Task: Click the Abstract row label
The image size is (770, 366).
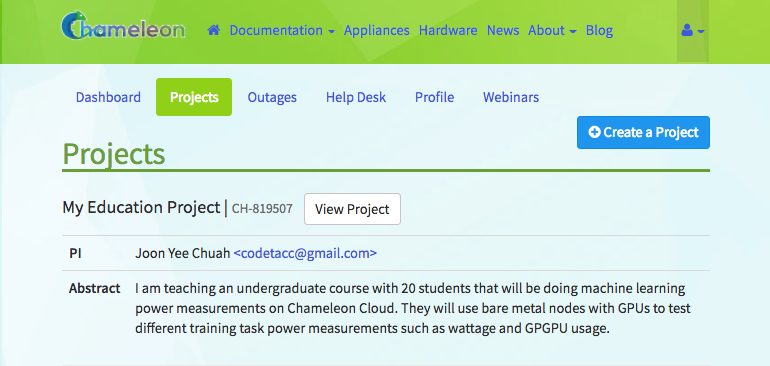Action: pyautogui.click(x=94, y=288)
